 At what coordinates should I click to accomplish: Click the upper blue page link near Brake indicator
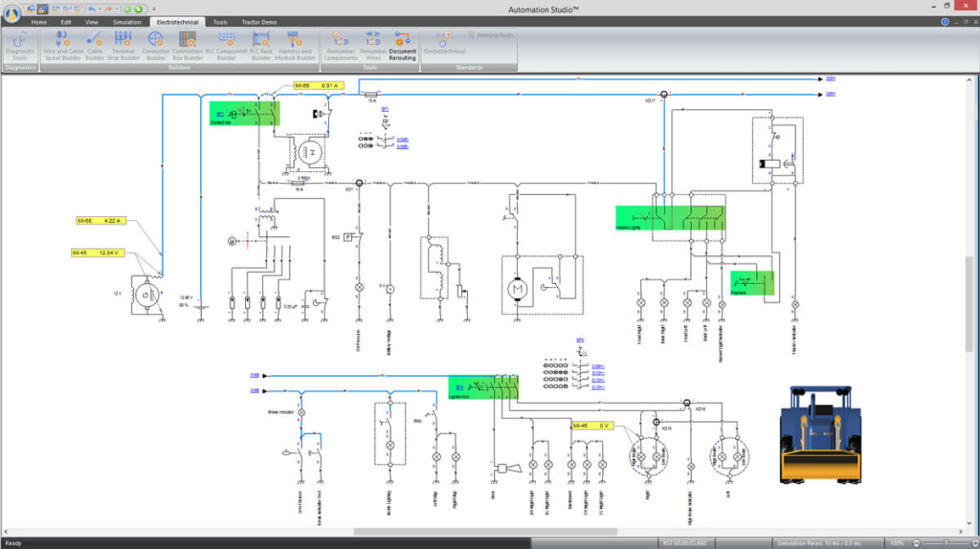[255, 375]
